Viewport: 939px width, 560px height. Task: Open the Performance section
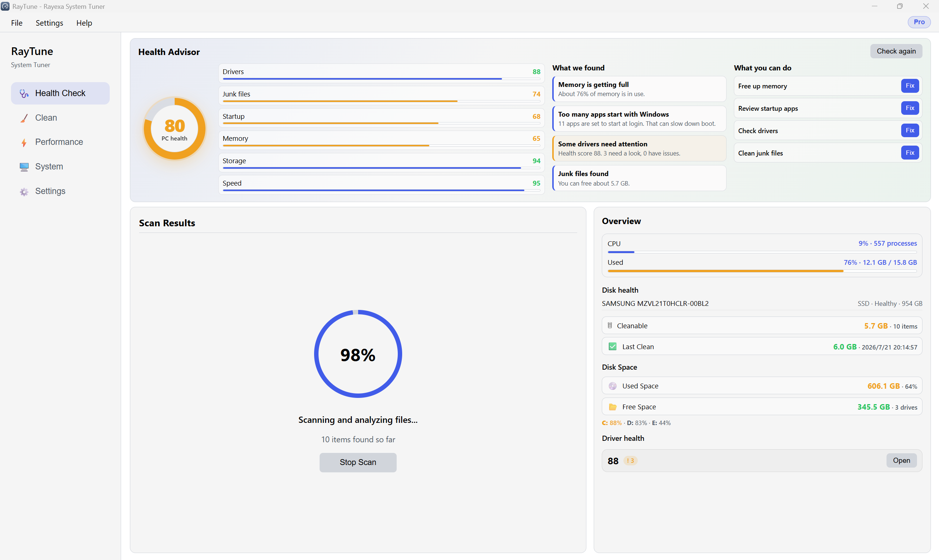point(61,142)
